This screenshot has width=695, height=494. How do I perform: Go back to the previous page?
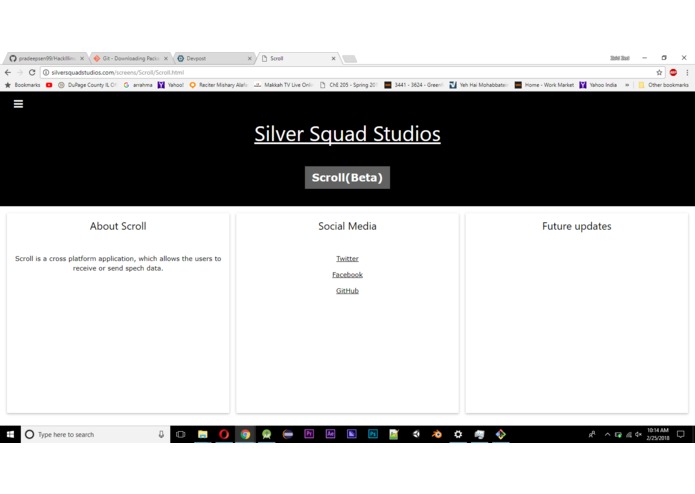[8, 72]
